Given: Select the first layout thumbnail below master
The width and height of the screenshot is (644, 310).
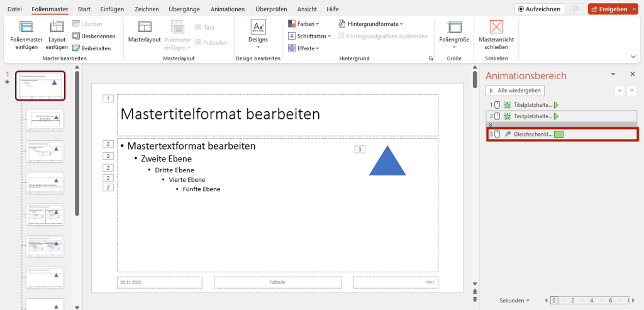Looking at the screenshot, I should click(x=45, y=120).
